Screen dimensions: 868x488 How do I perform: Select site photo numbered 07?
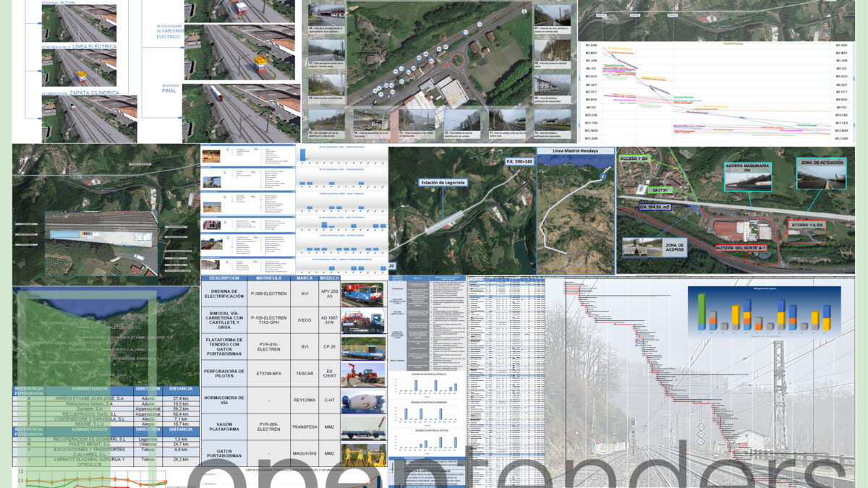click(551, 16)
